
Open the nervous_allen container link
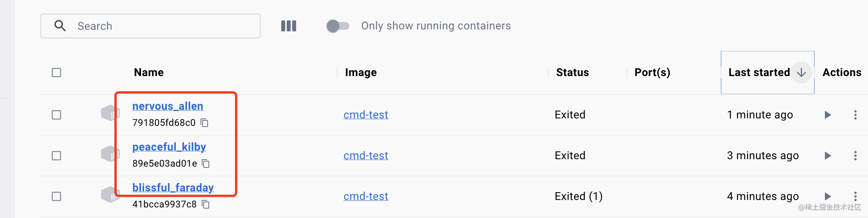[168, 106]
